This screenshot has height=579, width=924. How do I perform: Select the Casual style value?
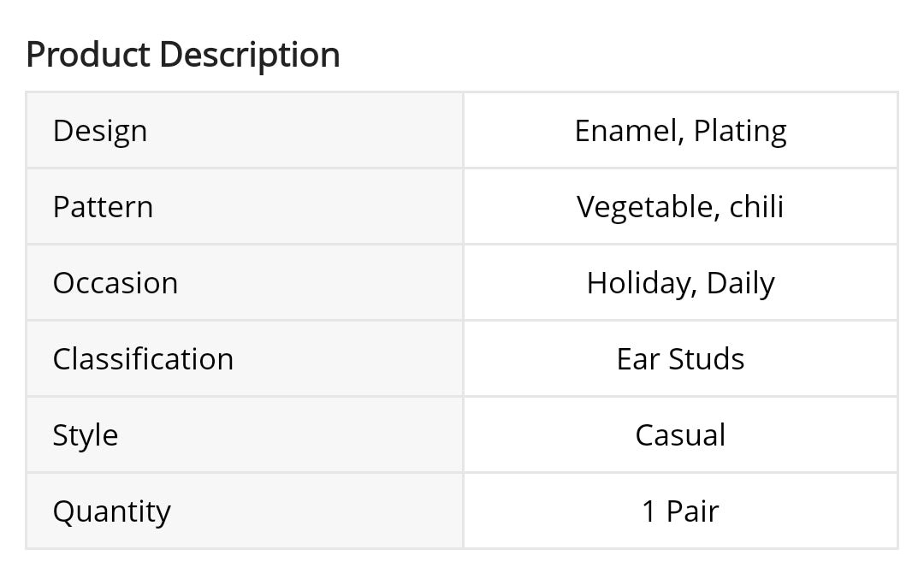coord(680,435)
